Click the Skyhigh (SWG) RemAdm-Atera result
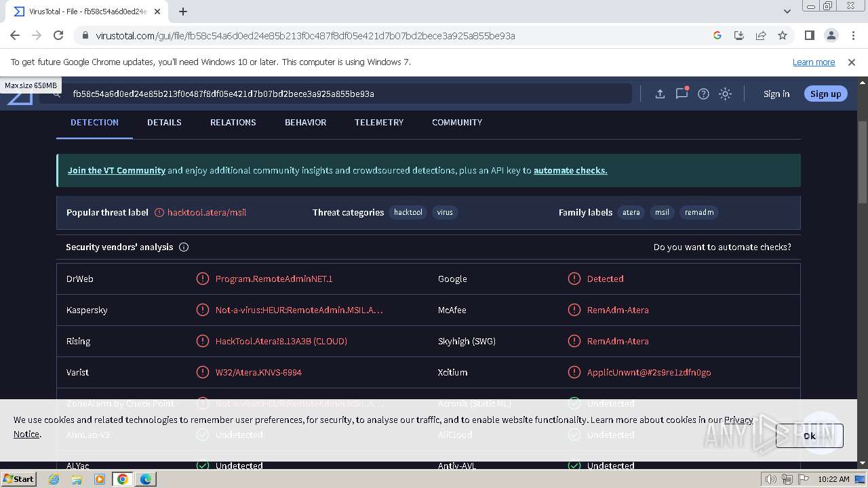This screenshot has height=488, width=868. coord(618,342)
